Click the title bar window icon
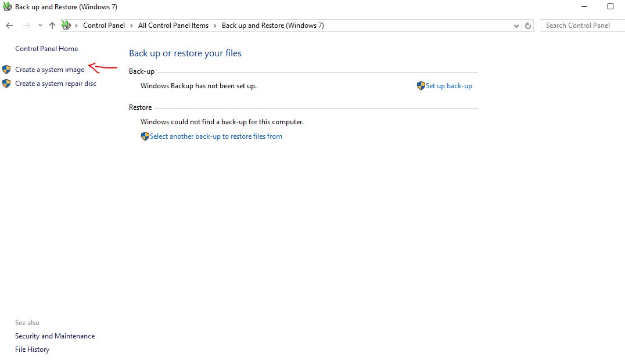The image size is (625, 364). coord(7,6)
